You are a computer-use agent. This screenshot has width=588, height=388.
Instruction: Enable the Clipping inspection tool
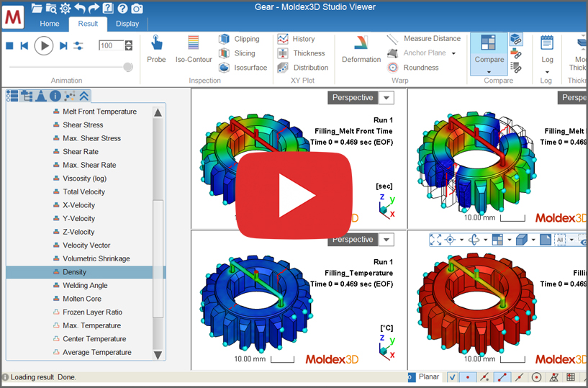(x=239, y=39)
